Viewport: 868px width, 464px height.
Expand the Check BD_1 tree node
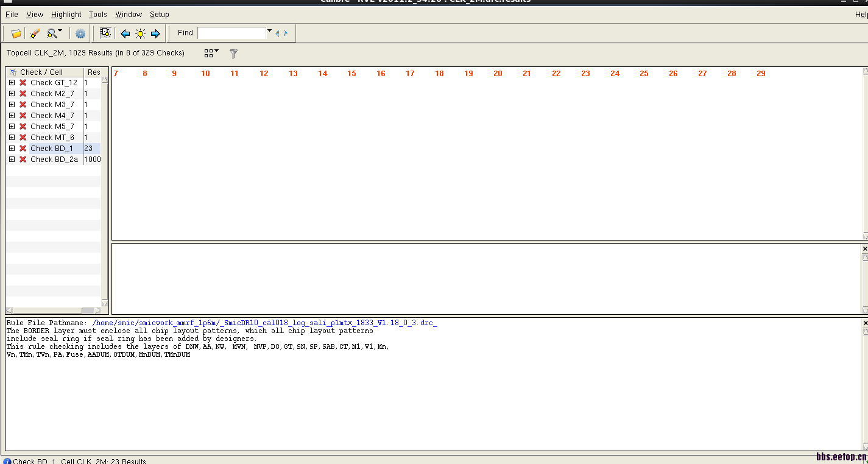tap(12, 149)
